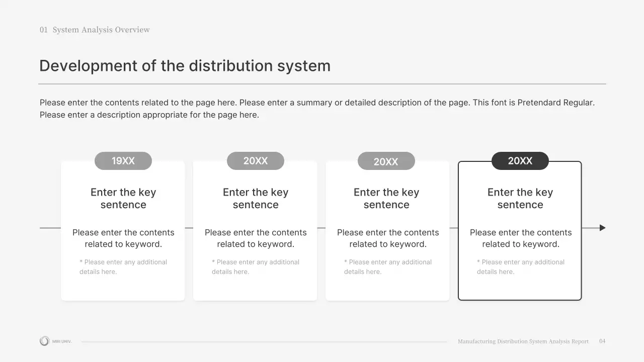The height and width of the screenshot is (362, 644).
Task: Click the 'MIRI UNIV.' text beside the logo
Action: coord(62,341)
